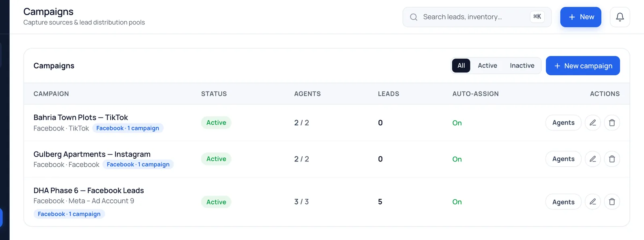This screenshot has width=644, height=240.
Task: Open Agents for Bahria Town Plots
Action: (x=563, y=123)
